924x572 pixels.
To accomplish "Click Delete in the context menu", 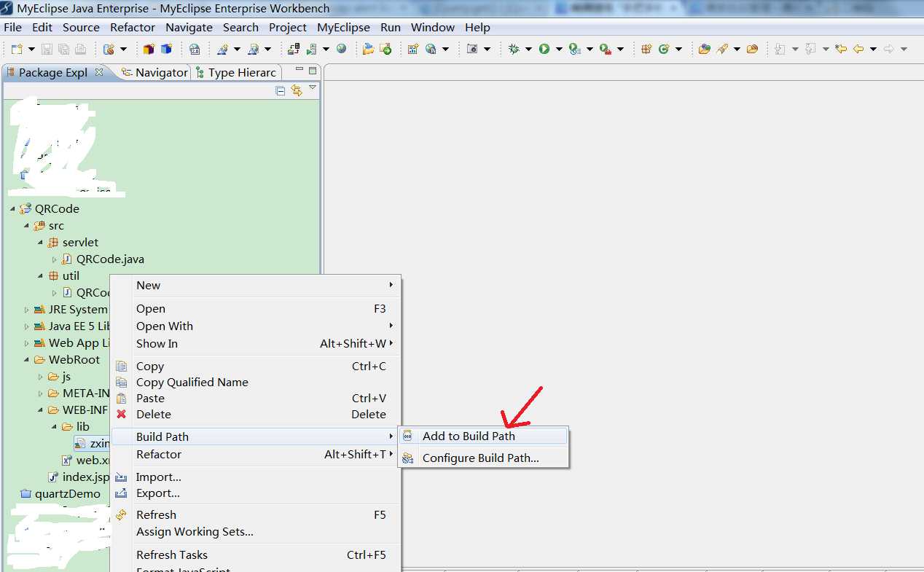I will point(254,414).
